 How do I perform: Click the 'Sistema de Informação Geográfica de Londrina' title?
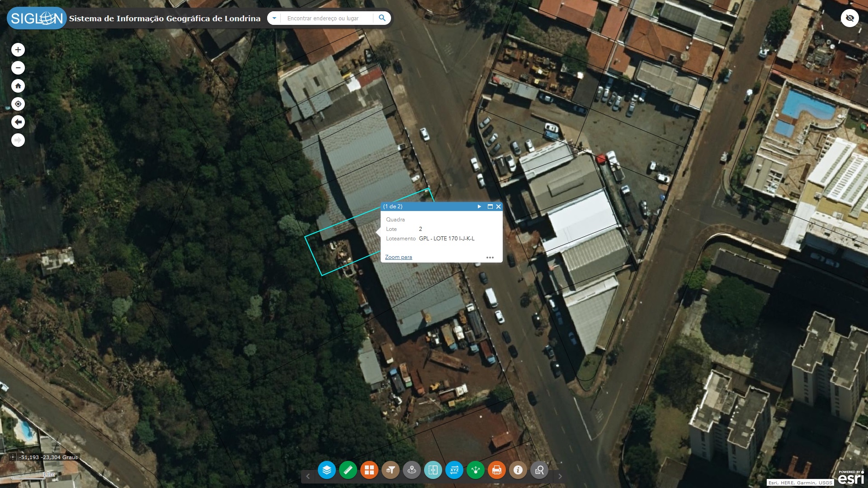tap(165, 19)
